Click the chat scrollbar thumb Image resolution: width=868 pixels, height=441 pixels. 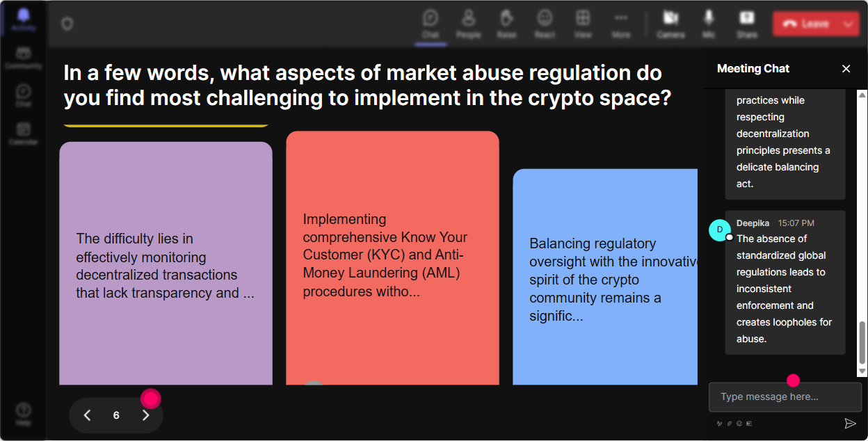[x=862, y=342]
